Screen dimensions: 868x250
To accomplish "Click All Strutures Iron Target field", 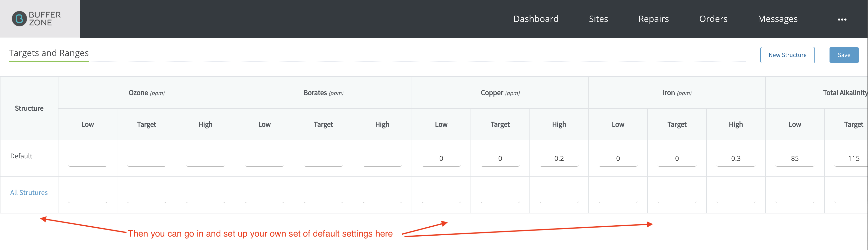I will tap(677, 195).
